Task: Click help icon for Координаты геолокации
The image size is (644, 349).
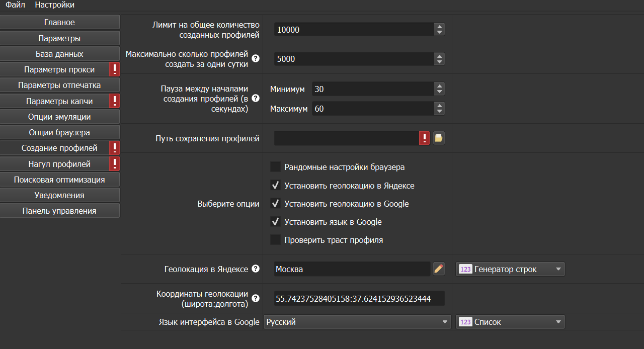Action: point(256,298)
